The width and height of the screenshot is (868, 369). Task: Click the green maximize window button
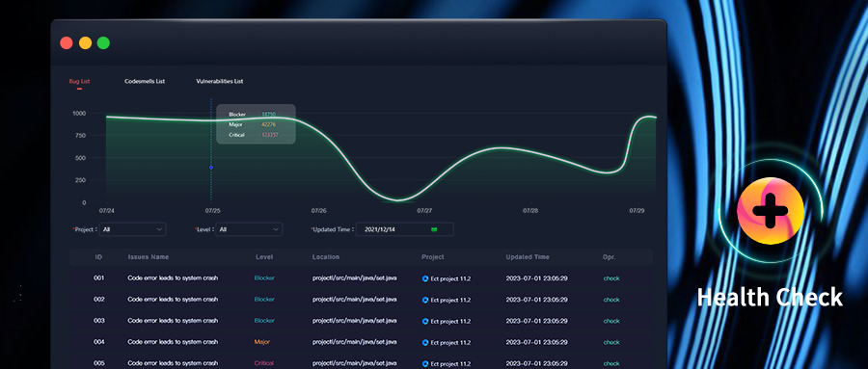pyautogui.click(x=103, y=43)
